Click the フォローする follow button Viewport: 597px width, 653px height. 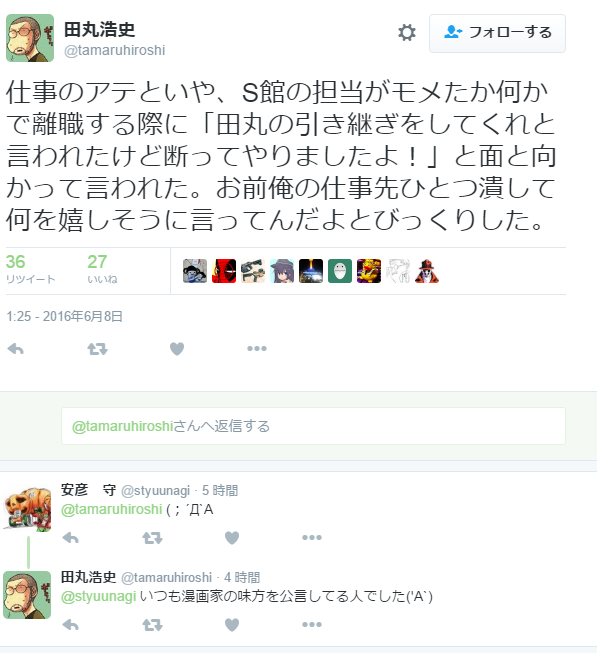point(497,33)
